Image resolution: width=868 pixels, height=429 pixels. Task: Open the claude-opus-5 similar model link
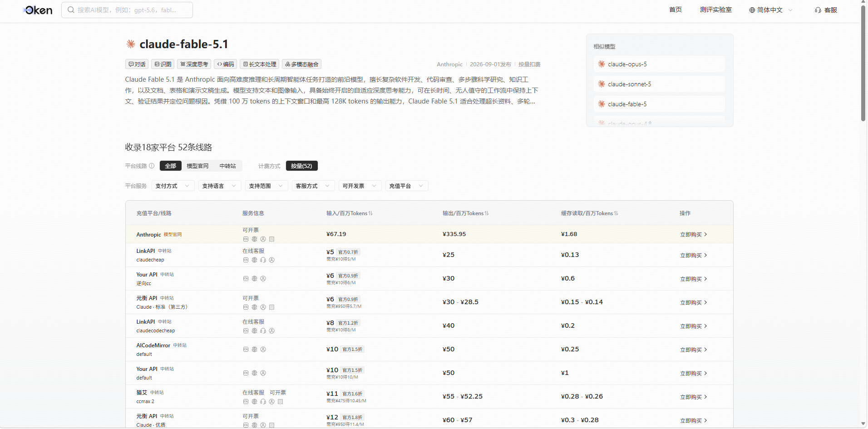(x=659, y=64)
